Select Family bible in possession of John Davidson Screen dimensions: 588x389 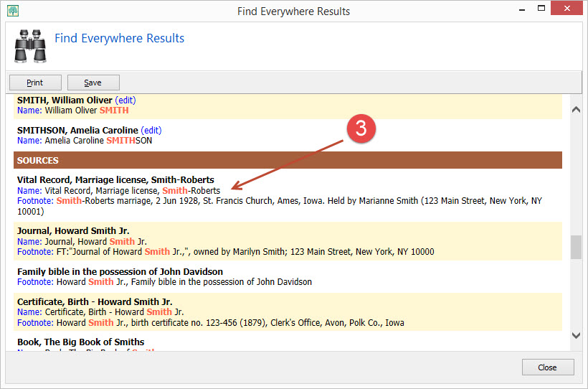pos(120,271)
